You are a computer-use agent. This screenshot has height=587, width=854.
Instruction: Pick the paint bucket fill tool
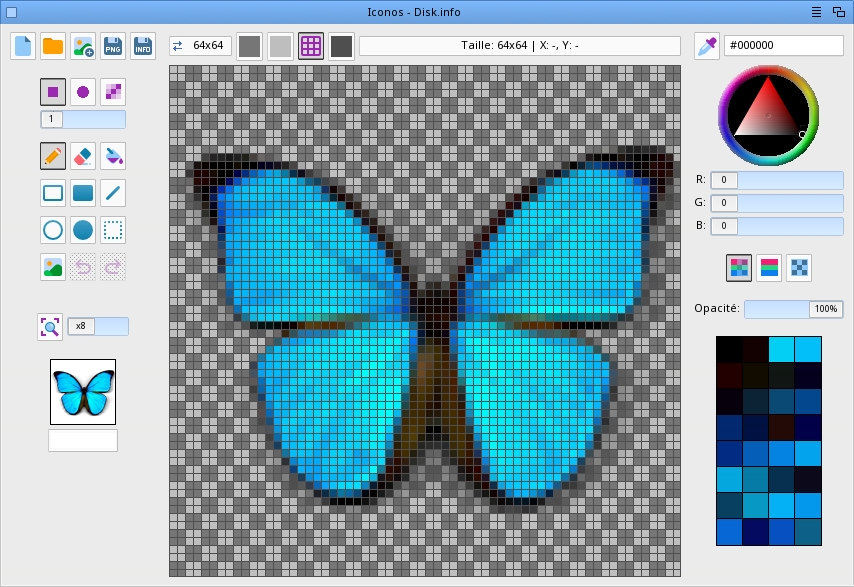pos(113,156)
